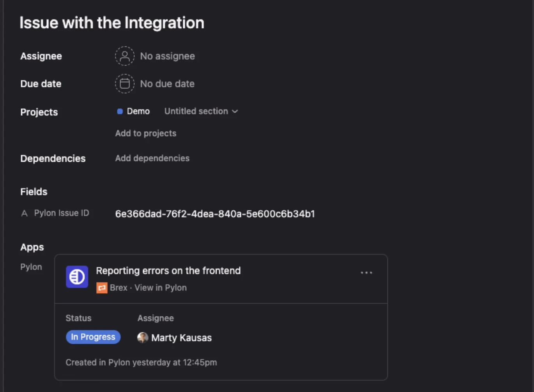Click the Fields section heading
Screen dimensions: 534x392
pos(34,192)
